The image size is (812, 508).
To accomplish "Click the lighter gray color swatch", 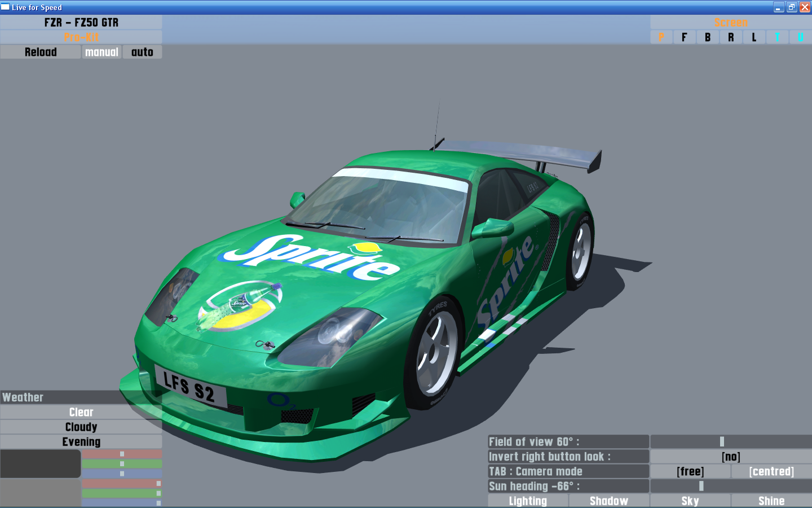I will coord(41,493).
